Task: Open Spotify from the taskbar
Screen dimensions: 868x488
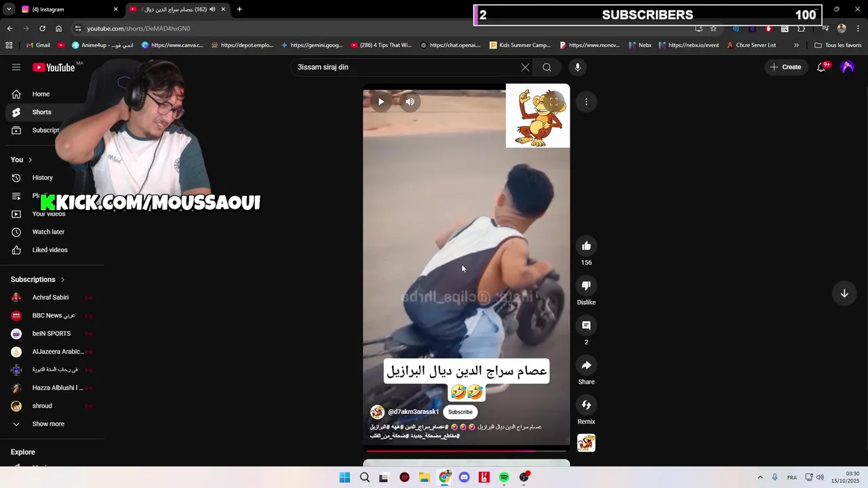Action: [x=504, y=478]
